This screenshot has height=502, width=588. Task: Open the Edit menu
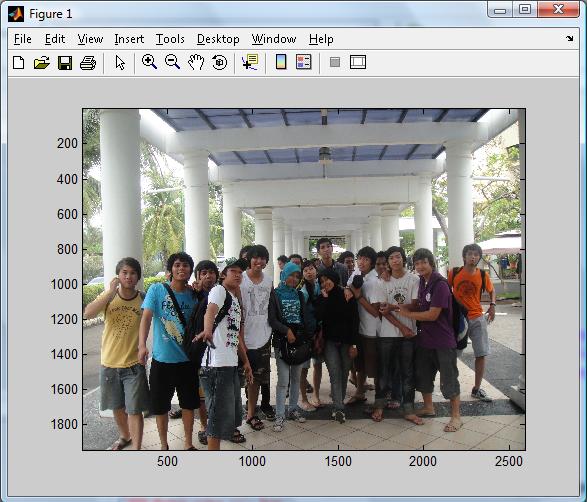point(55,39)
